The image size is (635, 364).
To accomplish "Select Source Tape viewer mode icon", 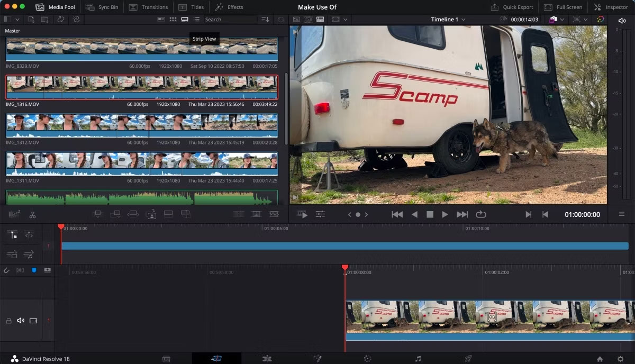I will pyautogui.click(x=308, y=20).
